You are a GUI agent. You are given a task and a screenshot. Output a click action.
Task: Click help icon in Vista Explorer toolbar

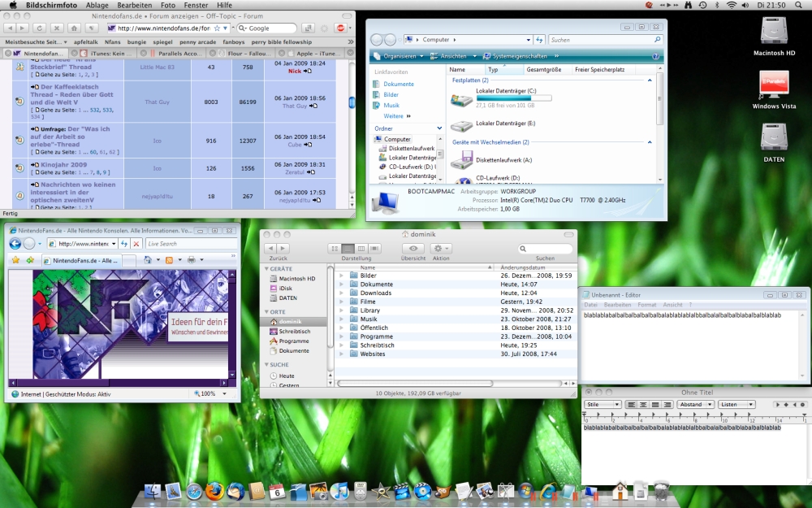click(x=655, y=56)
